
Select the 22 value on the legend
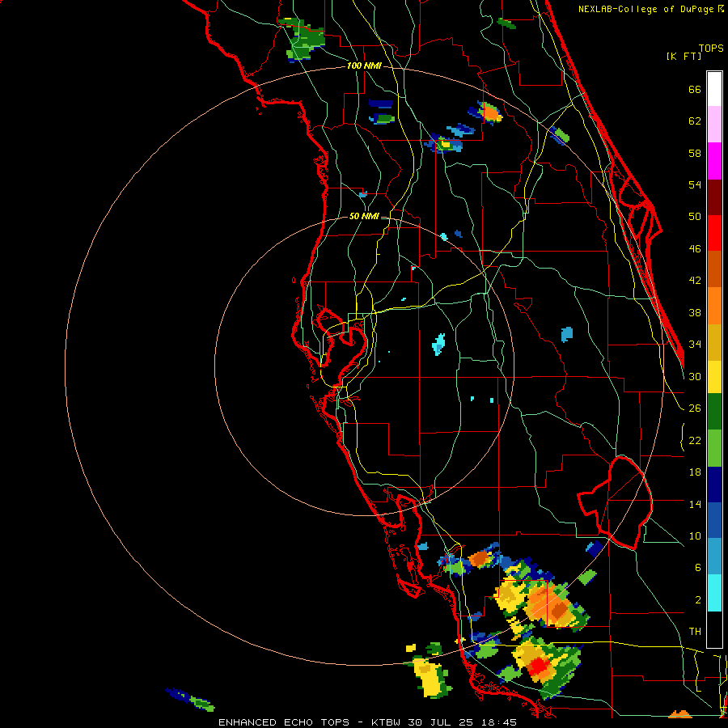coord(695,440)
